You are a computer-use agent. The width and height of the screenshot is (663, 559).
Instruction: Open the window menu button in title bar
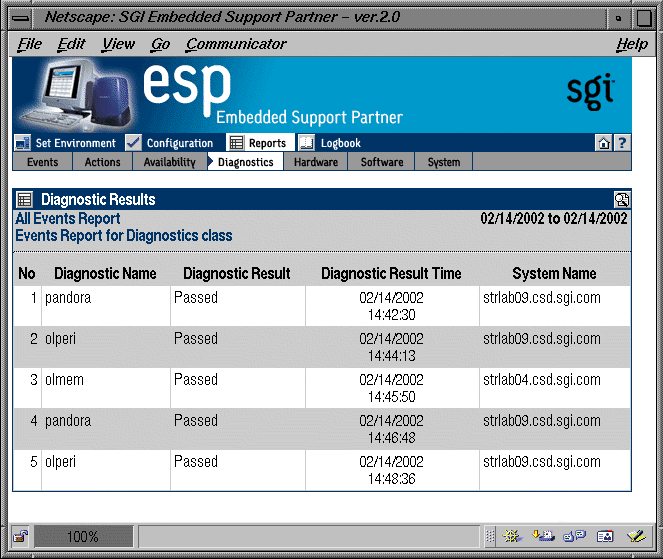coord(21,18)
